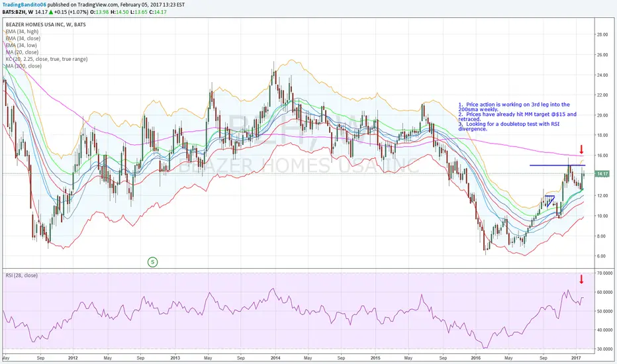Click the BEAZER HOMES USA INC, W, BATS title
Viewport: 617px width, 364px height.
[46, 24]
